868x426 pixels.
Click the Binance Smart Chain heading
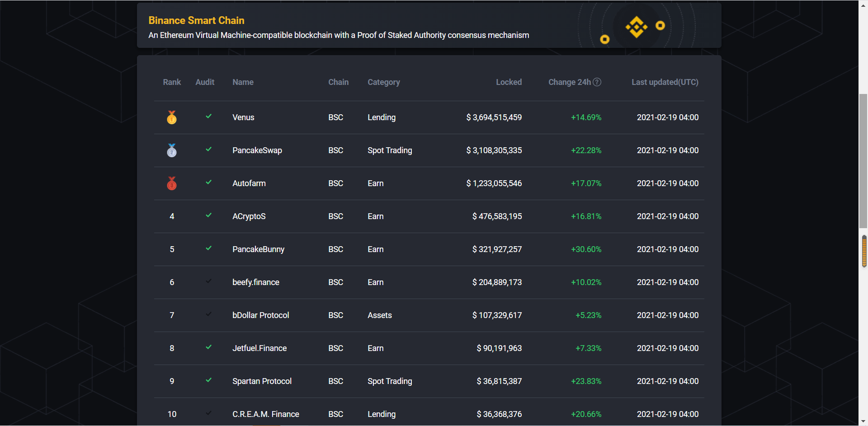[x=196, y=20]
